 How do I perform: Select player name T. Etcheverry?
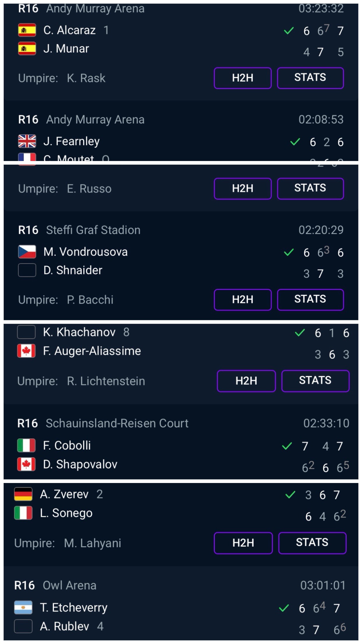tap(74, 608)
